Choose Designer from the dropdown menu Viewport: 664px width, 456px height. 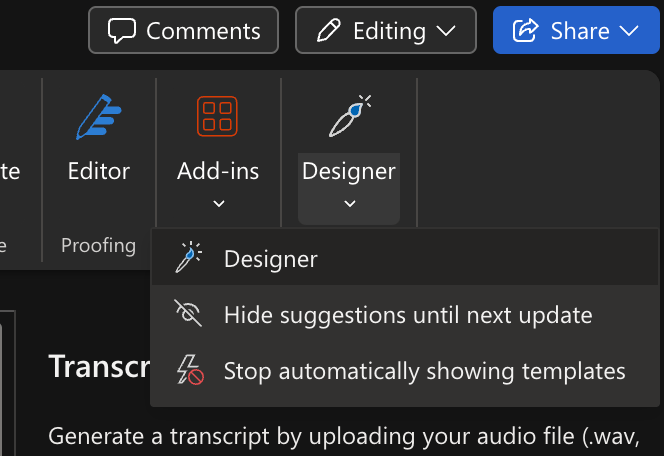(x=405, y=259)
